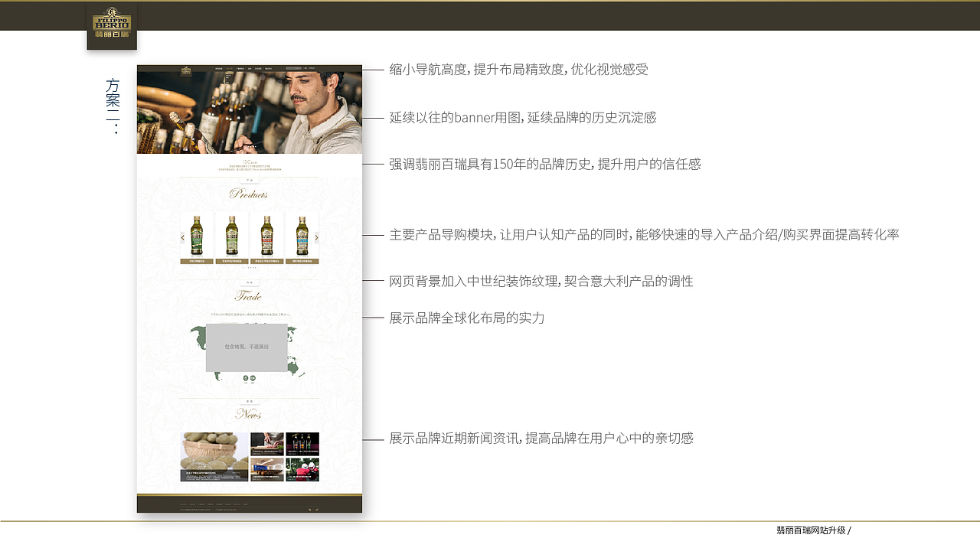The height and width of the screenshot is (551, 980).
Task: Click the vertical '方案二' title text
Action: (113, 106)
